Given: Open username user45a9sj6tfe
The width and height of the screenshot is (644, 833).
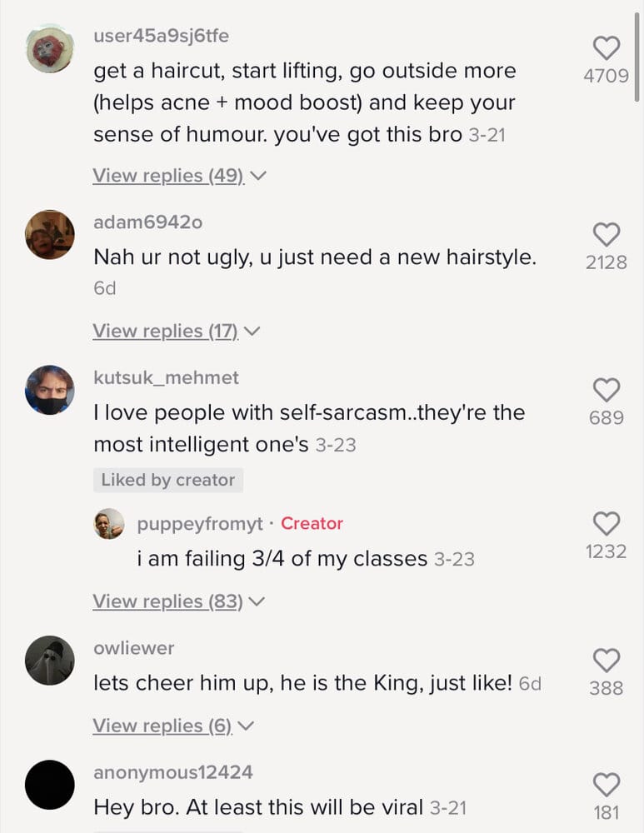Looking at the screenshot, I should [x=161, y=36].
